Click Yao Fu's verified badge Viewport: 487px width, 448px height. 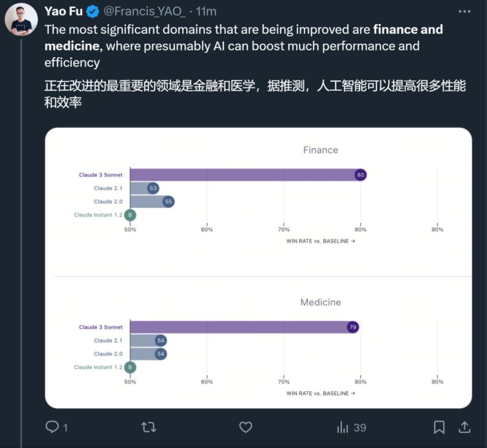click(x=91, y=11)
